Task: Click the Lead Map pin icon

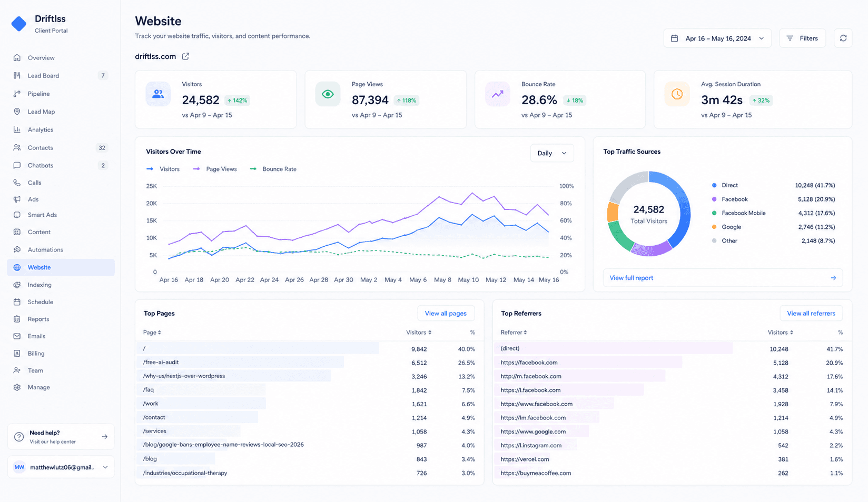Action: coord(17,112)
